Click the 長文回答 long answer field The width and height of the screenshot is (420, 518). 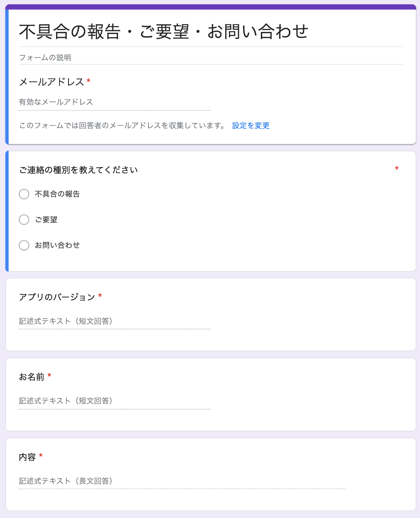pyautogui.click(x=182, y=481)
